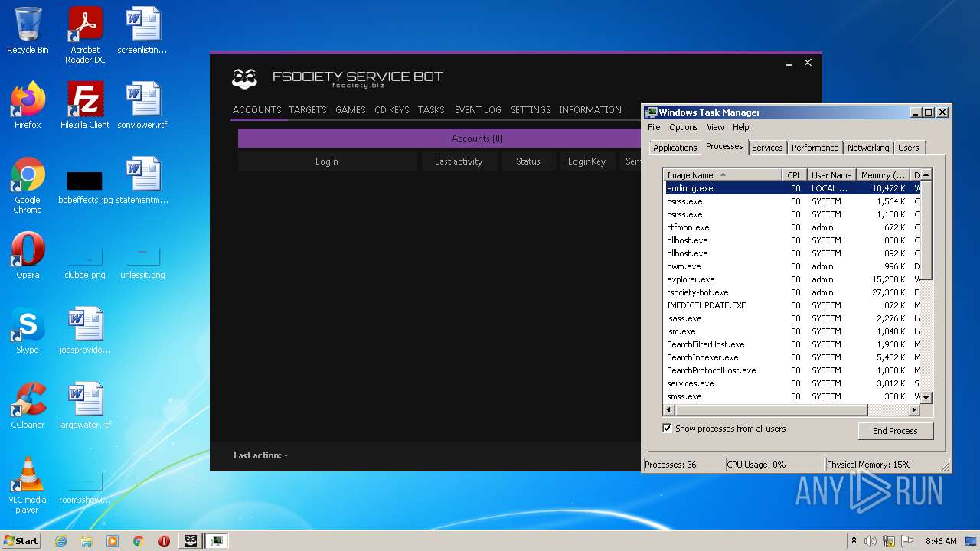Switch to Performance tab in Task Manager
Screen dimensions: 980x551
(815, 148)
